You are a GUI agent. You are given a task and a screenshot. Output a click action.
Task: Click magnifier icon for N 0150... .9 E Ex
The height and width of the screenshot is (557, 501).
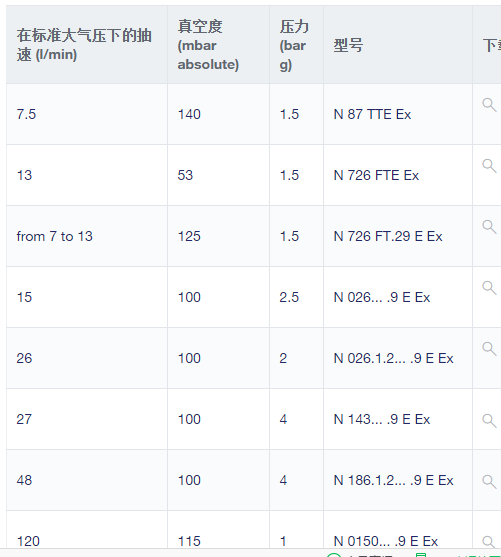click(x=489, y=542)
